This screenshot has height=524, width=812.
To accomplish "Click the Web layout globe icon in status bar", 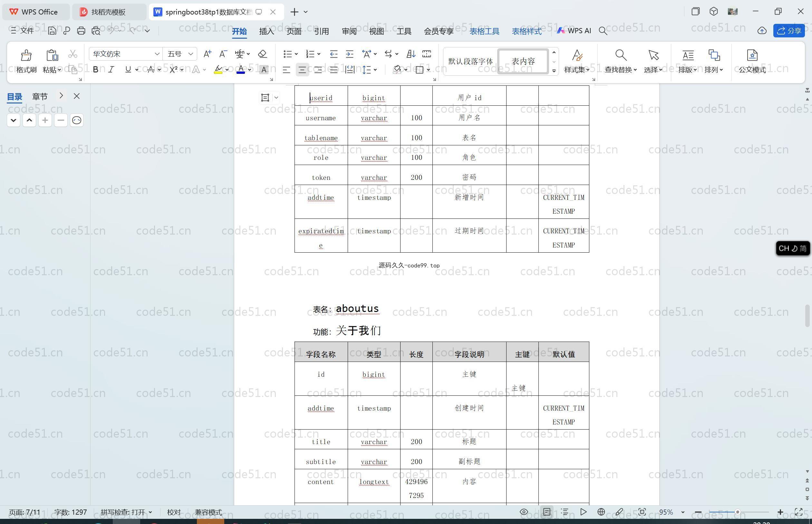I will (601, 512).
